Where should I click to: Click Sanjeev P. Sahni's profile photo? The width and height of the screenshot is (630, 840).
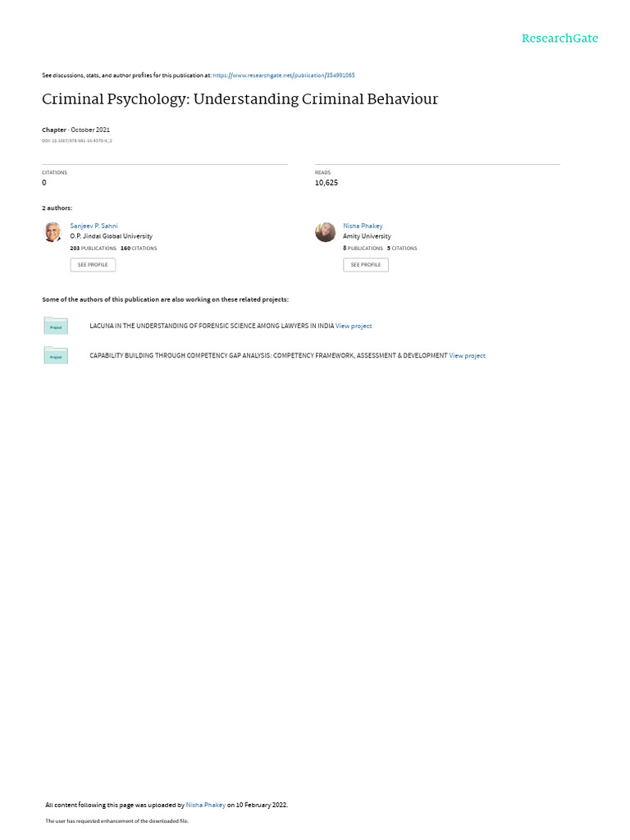coord(52,232)
